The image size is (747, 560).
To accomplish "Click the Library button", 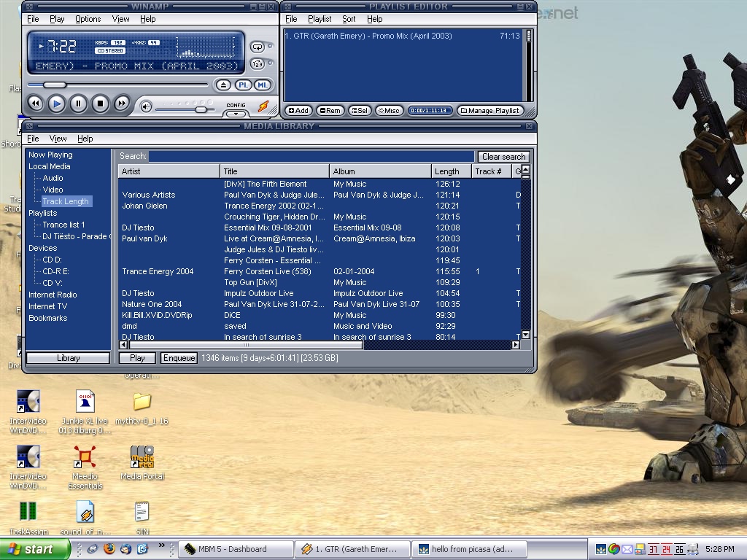I will [x=68, y=358].
